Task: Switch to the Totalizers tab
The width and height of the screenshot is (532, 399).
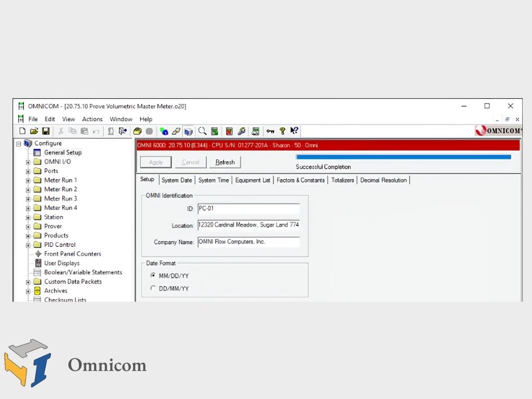Action: click(x=342, y=180)
